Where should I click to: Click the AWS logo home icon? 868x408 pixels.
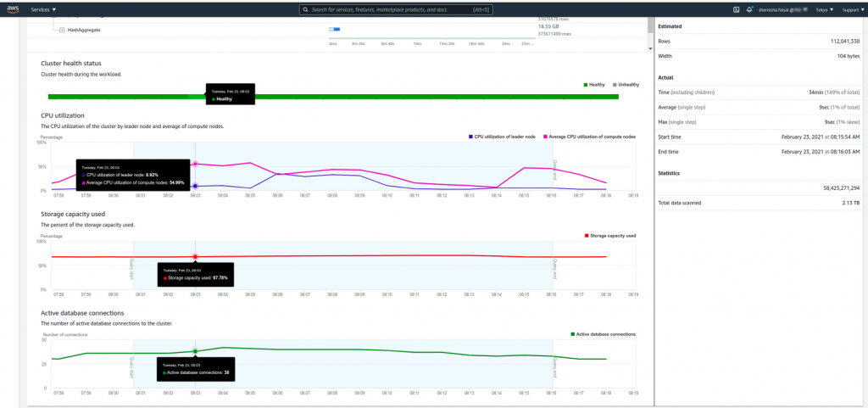click(13, 9)
